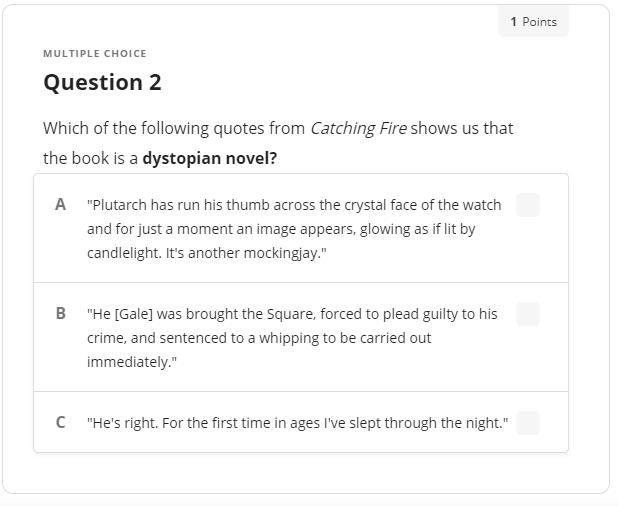Pick the 'slept through the night' option
Image resolution: width=619 pixels, height=506 pixels.
click(297, 423)
